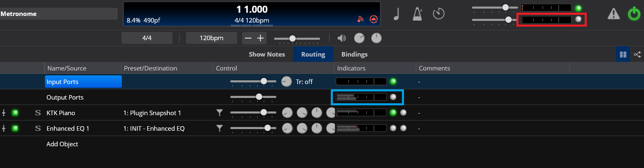The width and height of the screenshot is (644, 168).
Task: Open the route filter for KTK Piano
Action: pyautogui.click(x=220, y=113)
